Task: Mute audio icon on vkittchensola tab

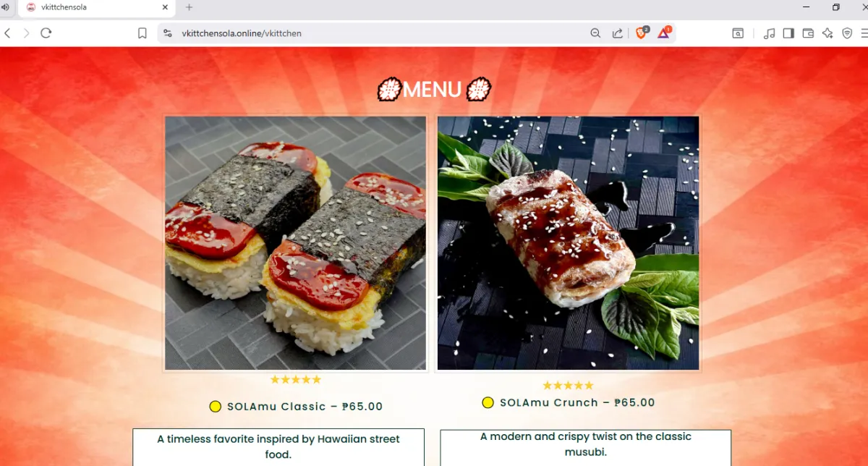Action: (x=6, y=7)
